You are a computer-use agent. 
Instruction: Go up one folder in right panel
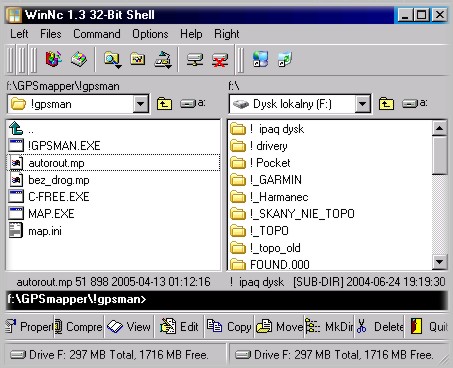click(386, 104)
